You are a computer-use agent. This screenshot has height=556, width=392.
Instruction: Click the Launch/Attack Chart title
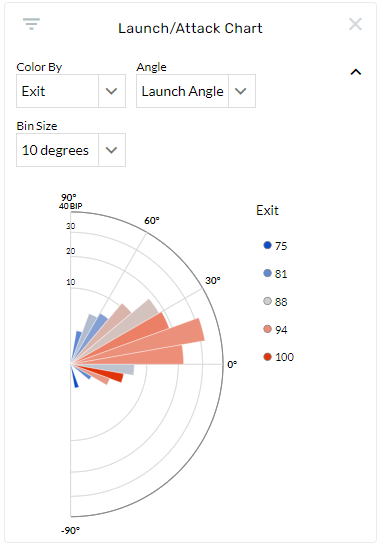(x=190, y=28)
